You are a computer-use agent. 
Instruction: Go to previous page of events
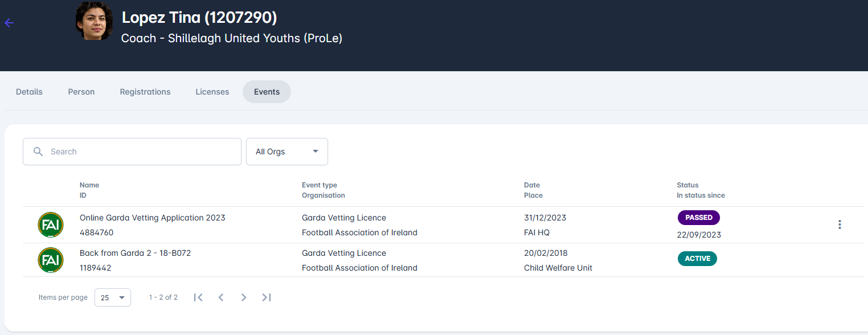click(221, 297)
